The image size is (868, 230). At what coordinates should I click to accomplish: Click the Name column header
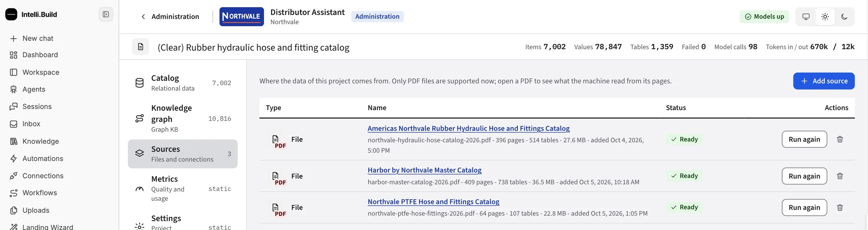377,108
